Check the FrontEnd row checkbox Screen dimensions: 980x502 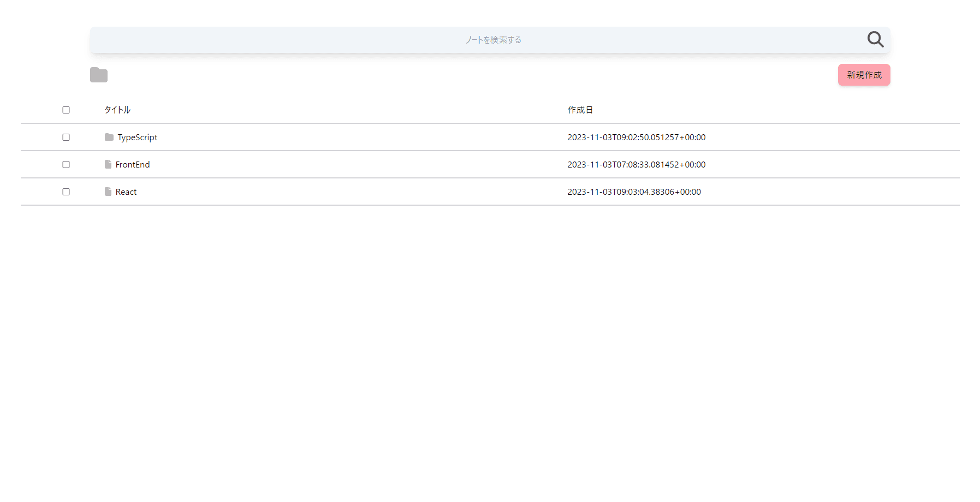[x=66, y=164]
